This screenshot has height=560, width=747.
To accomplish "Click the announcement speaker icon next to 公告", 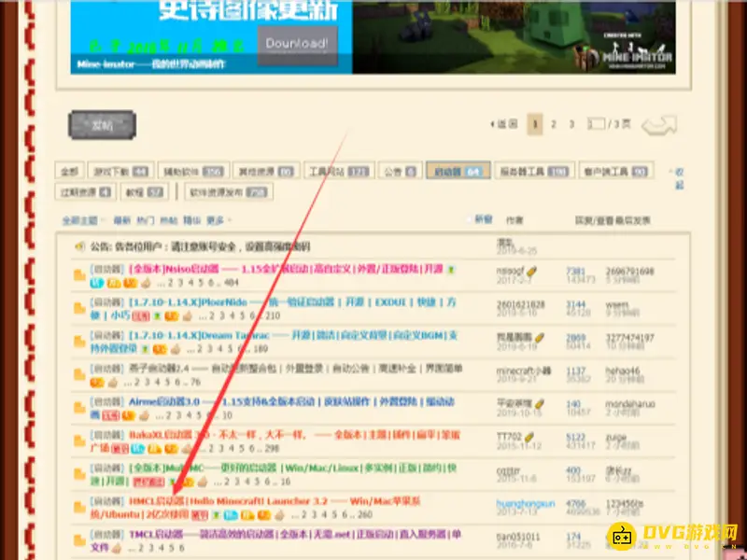I will click(x=80, y=247).
